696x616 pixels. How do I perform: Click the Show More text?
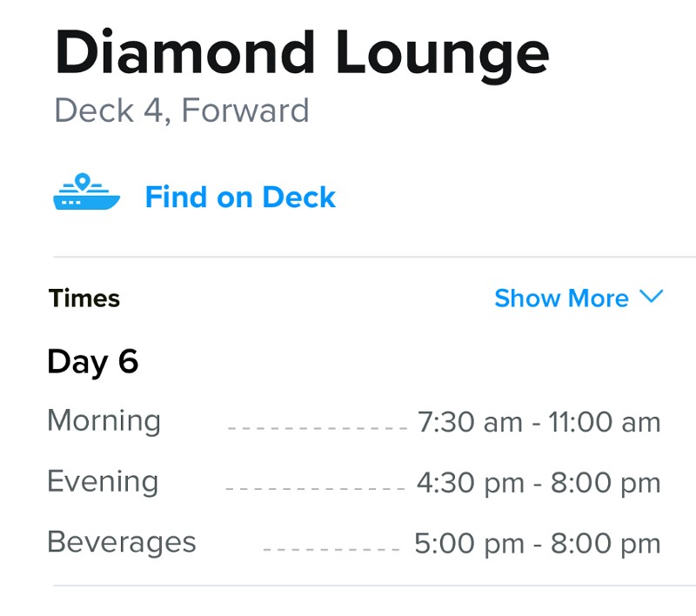click(561, 298)
